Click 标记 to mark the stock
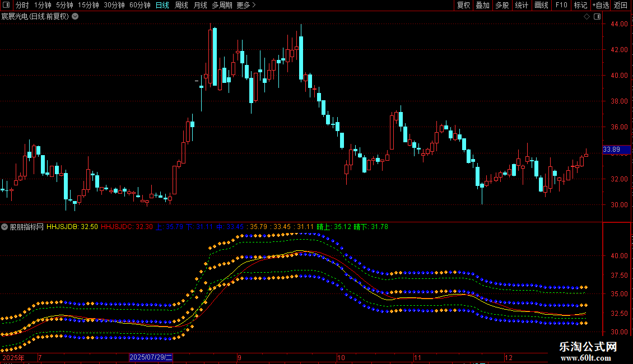Image resolution: width=633 pixels, height=364 pixels. coord(580,5)
